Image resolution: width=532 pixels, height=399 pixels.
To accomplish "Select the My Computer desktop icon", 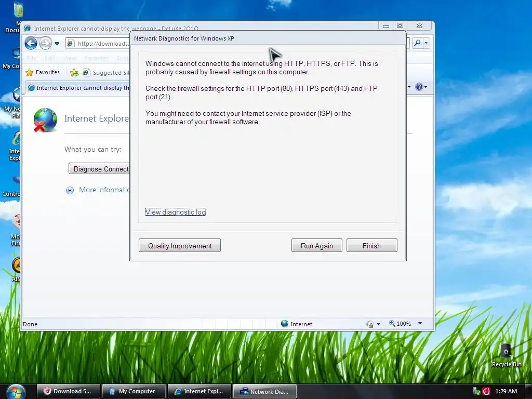I will (x=12, y=58).
